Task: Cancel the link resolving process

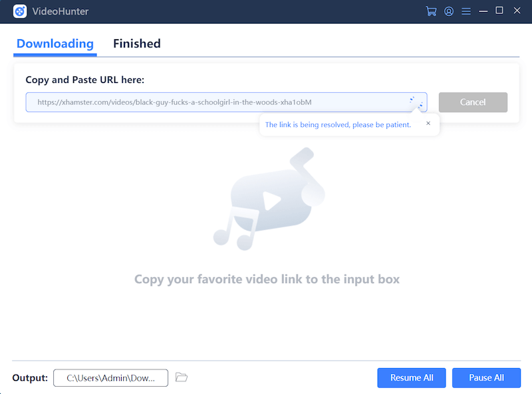Action: [x=473, y=102]
